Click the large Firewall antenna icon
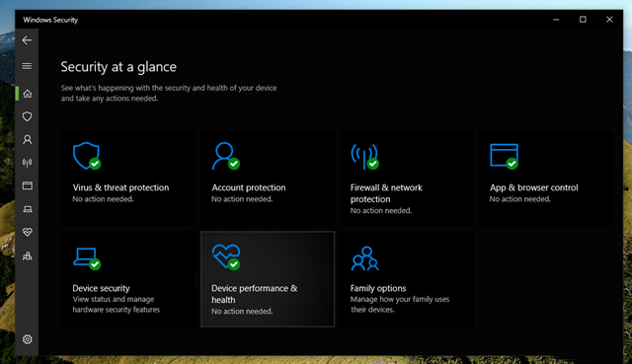 [364, 157]
